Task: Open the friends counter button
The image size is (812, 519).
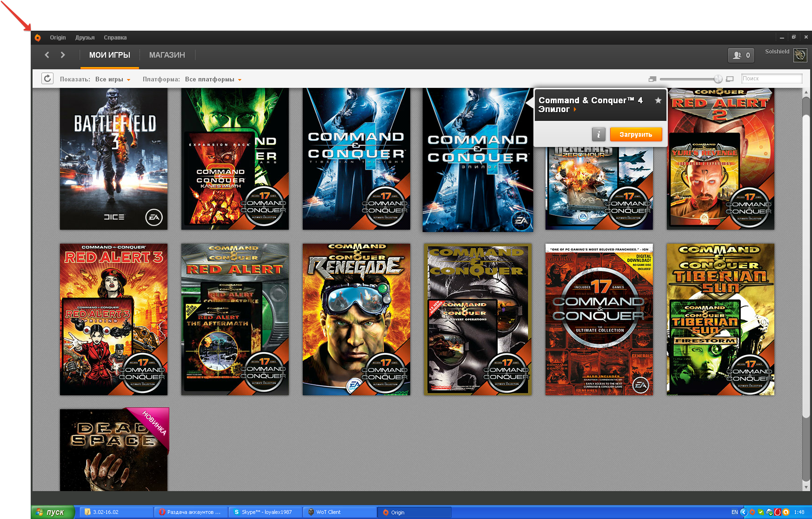Action: [x=741, y=55]
